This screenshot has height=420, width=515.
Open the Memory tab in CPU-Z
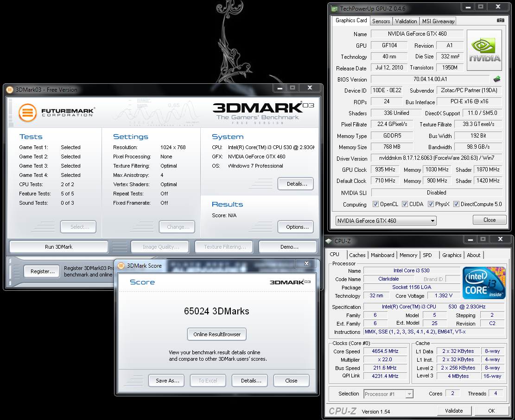(408, 255)
